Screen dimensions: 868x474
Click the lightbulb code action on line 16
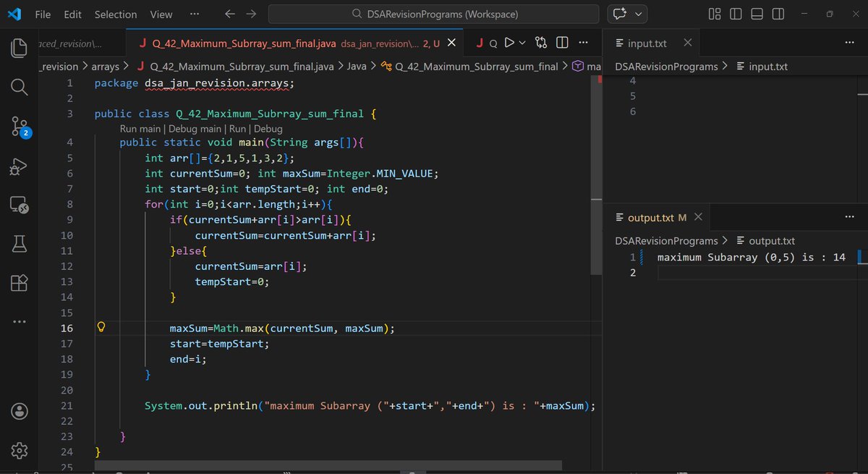pos(103,328)
